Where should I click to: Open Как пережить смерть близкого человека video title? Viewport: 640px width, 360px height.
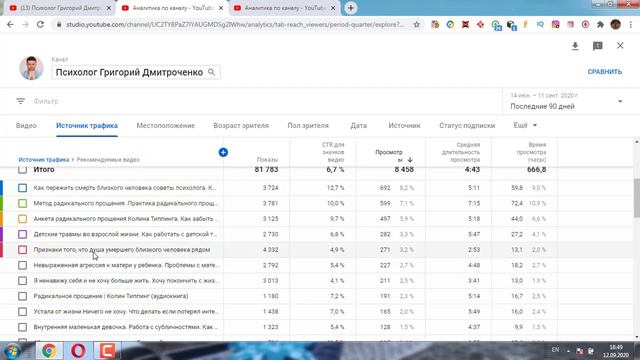pyautogui.click(x=125, y=188)
